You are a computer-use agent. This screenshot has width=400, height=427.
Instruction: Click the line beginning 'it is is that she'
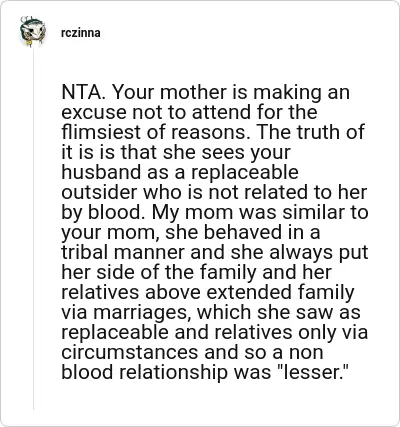tap(176, 153)
